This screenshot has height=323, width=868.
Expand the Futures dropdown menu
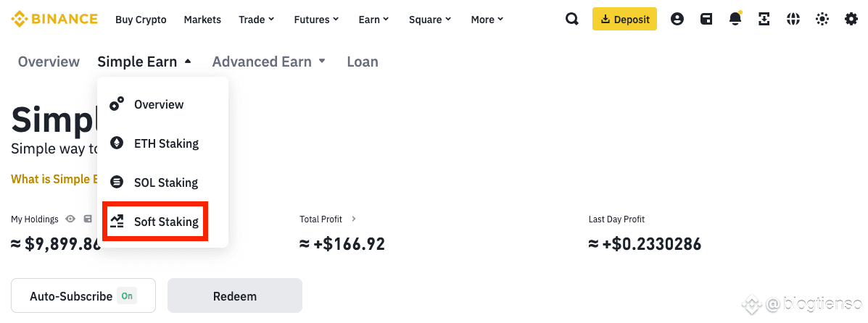click(316, 20)
